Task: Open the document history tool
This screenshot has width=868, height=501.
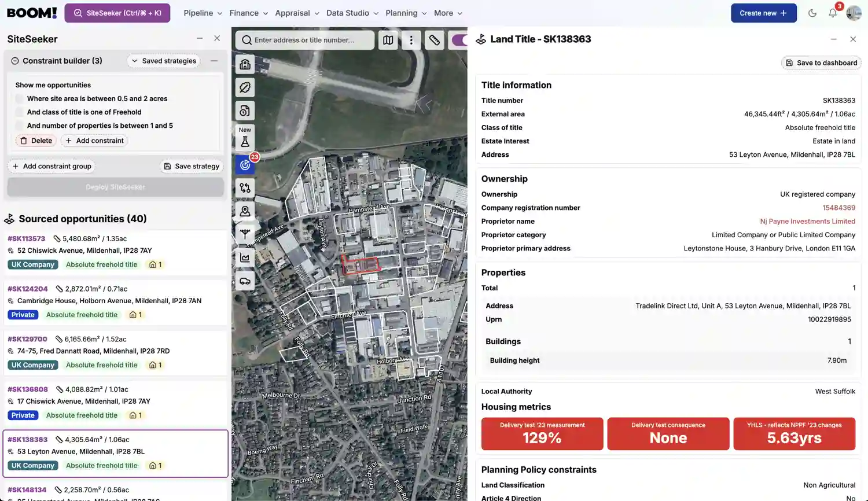Action: [245, 110]
